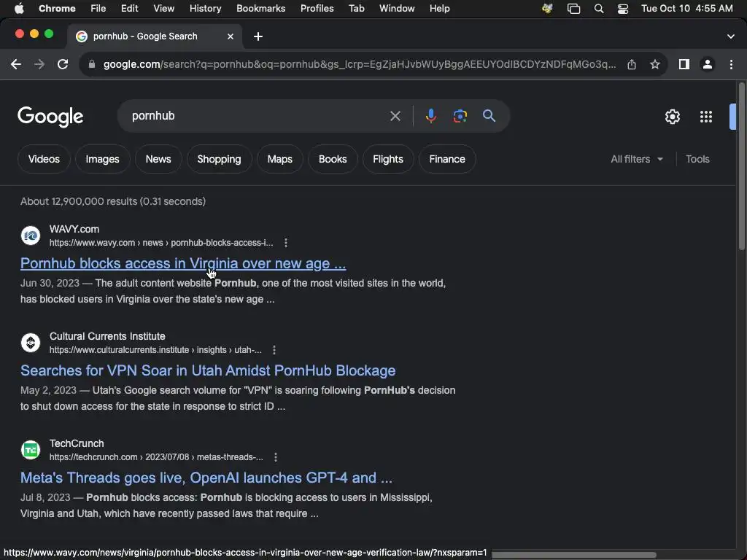
Task: Open the WAVY.com Virginia age article link
Action: pos(183,263)
